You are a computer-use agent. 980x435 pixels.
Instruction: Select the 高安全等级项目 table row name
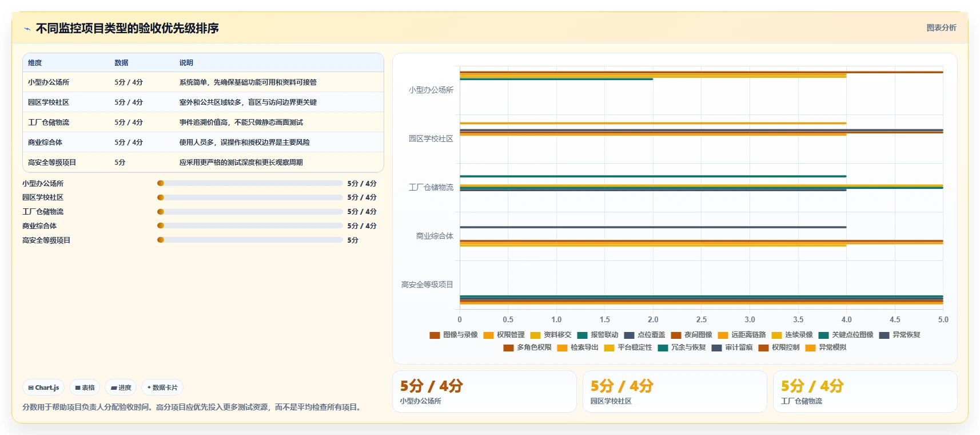tap(52, 163)
